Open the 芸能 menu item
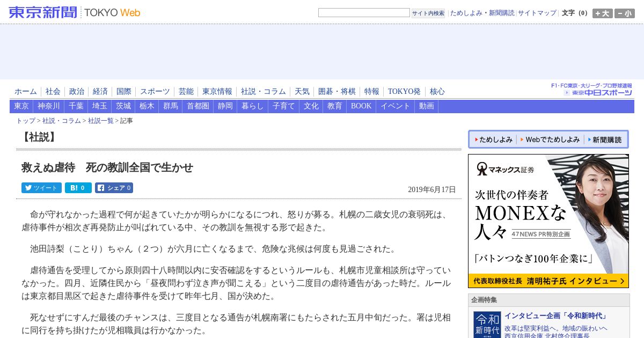 (186, 92)
